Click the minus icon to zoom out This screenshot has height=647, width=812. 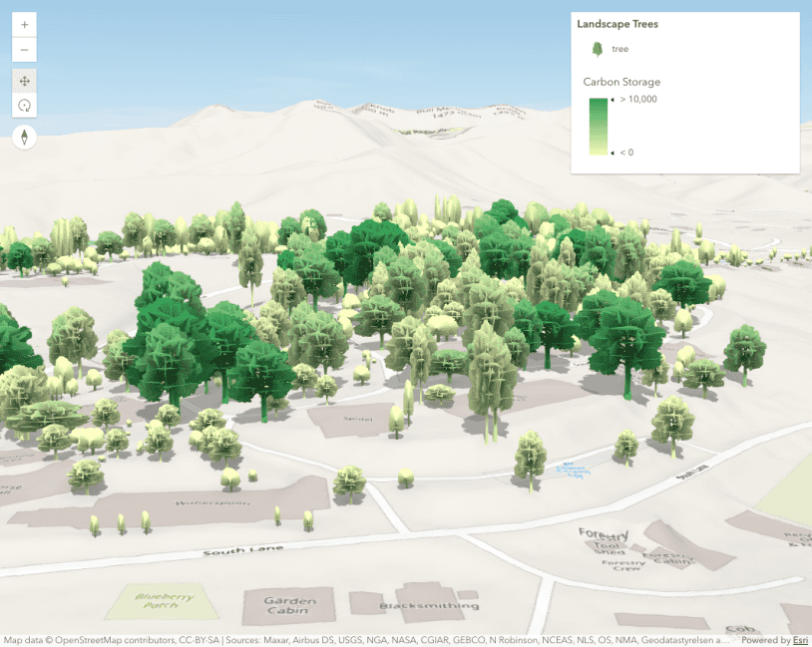pos(23,49)
